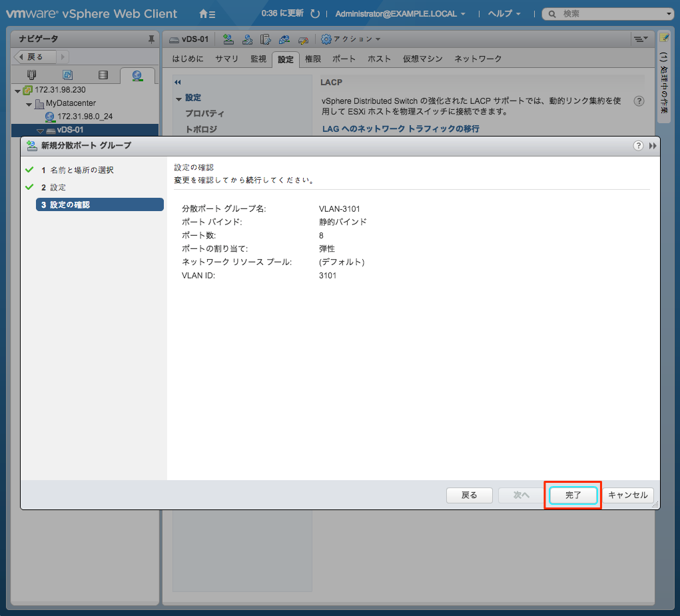Click the 完了 button
Image resolution: width=680 pixels, height=616 pixels.
coord(573,495)
